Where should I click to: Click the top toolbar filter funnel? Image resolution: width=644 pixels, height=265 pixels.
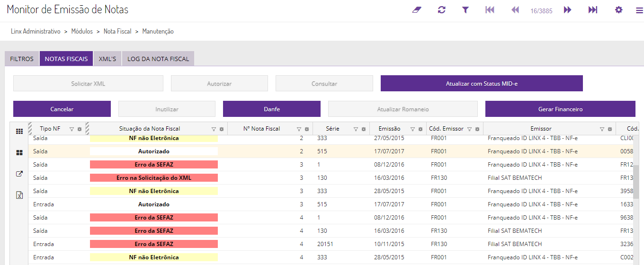point(465,10)
